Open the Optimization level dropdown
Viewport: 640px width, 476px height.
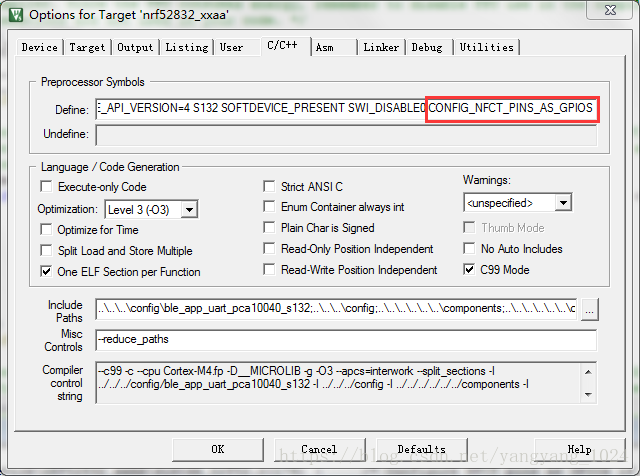tap(189, 210)
